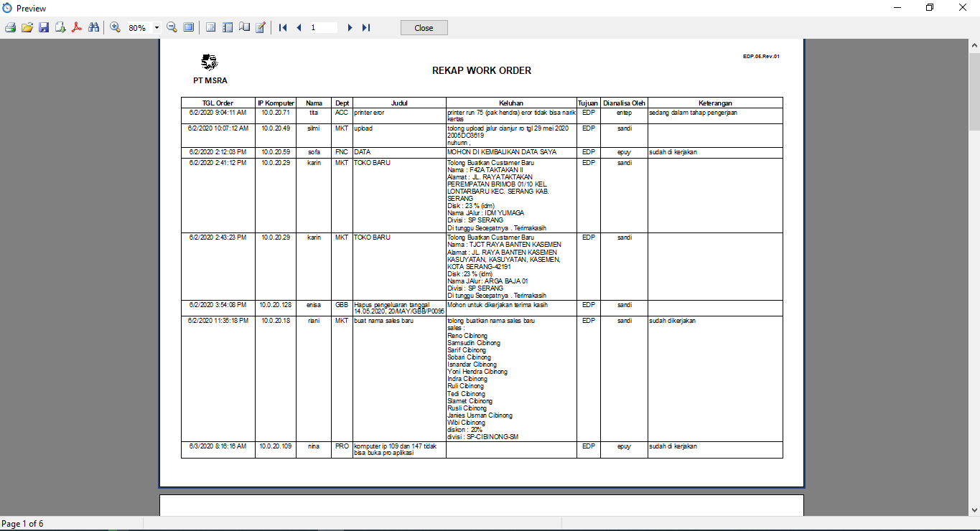This screenshot has width=980, height=531.
Task: Toggle full screen preview mode
Action: [x=188, y=27]
